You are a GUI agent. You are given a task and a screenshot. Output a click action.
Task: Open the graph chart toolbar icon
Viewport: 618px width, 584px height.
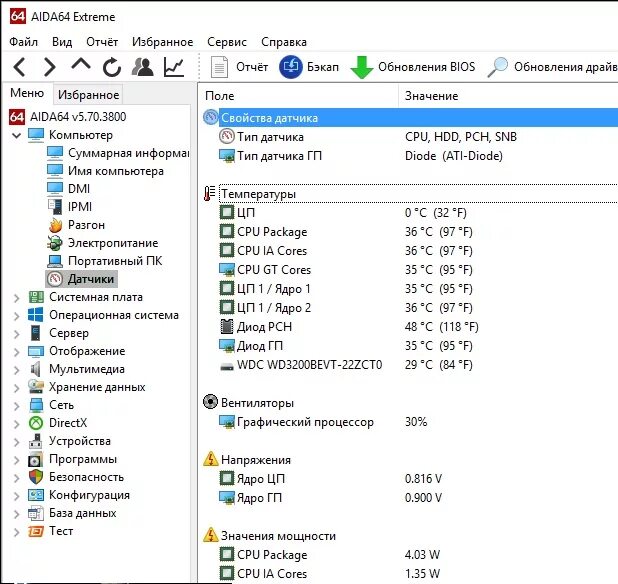click(174, 67)
